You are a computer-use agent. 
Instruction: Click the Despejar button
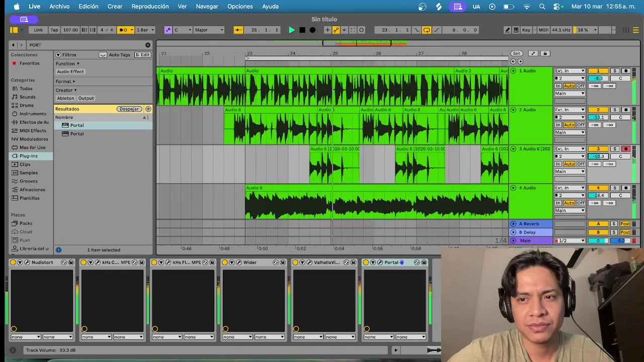(x=129, y=109)
